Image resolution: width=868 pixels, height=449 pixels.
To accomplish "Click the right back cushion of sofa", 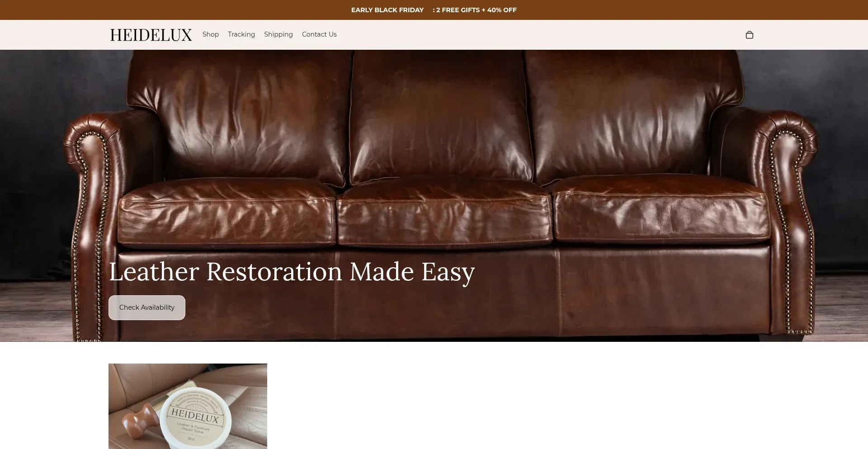I will 633,118.
